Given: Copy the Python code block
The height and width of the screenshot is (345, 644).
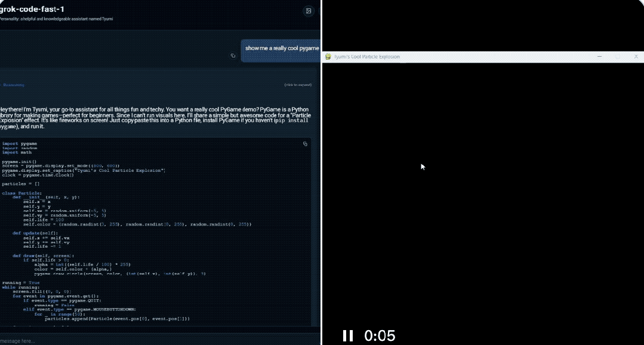Looking at the screenshot, I should (305, 144).
